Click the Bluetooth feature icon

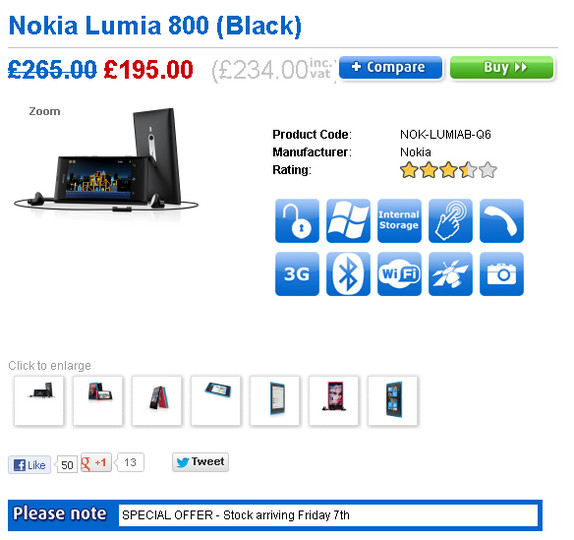tap(348, 274)
